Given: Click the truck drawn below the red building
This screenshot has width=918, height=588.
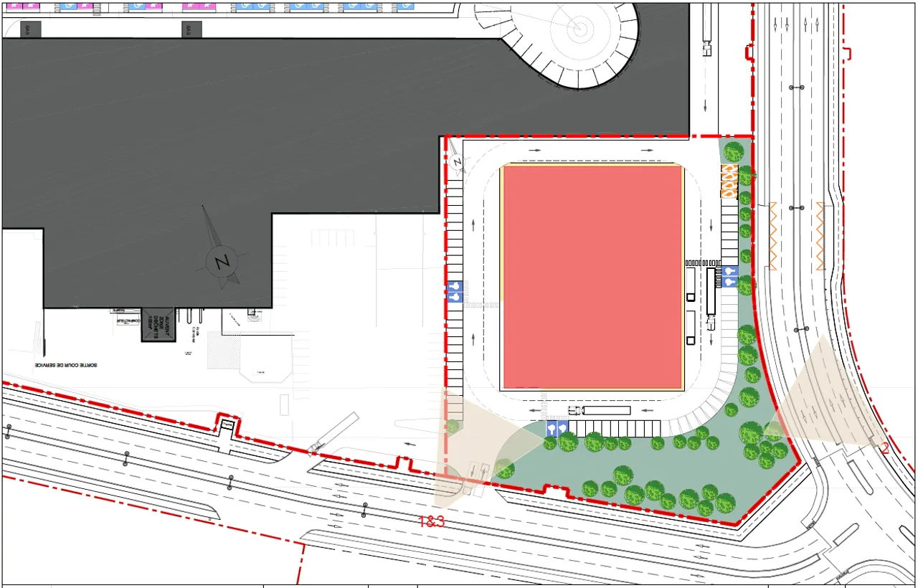Looking at the screenshot, I should pyautogui.click(x=600, y=410).
